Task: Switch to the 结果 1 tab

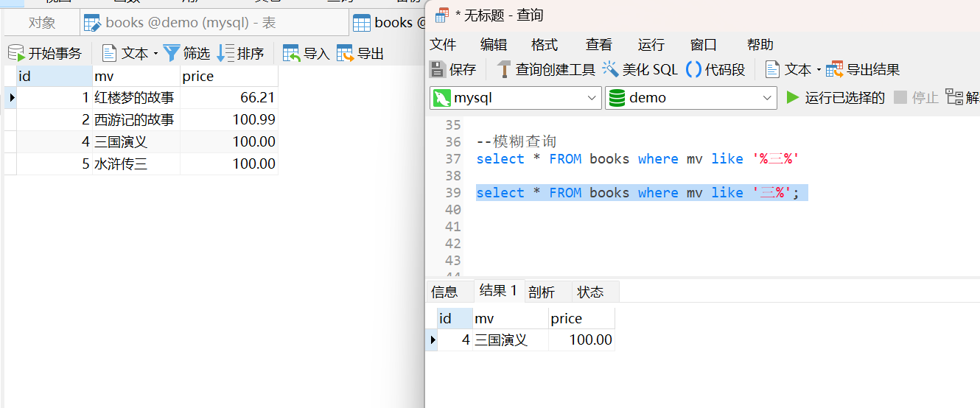Action: 498,290
